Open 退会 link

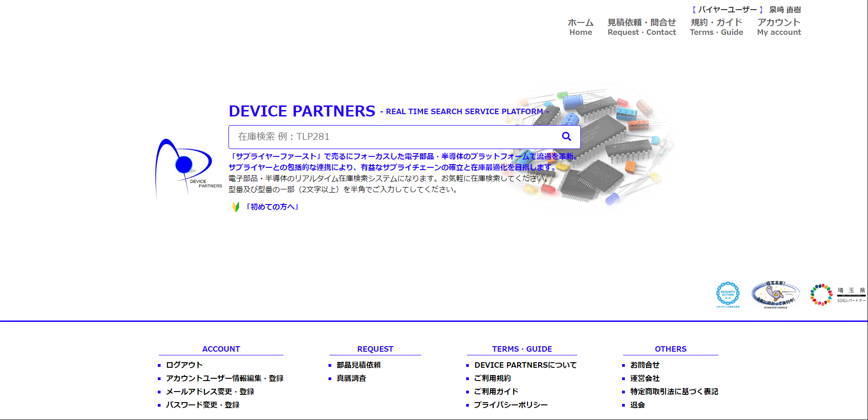[638, 405]
